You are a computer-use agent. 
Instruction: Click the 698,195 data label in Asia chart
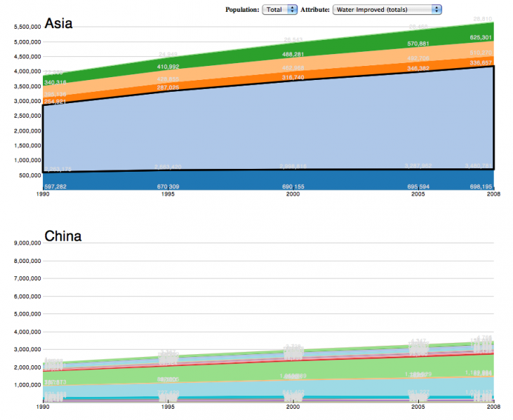pyautogui.click(x=480, y=187)
